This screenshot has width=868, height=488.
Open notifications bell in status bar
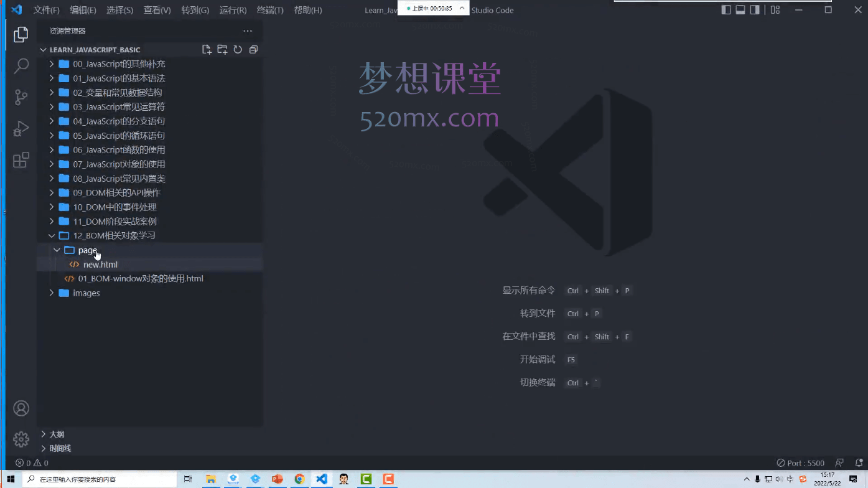pos(859,463)
